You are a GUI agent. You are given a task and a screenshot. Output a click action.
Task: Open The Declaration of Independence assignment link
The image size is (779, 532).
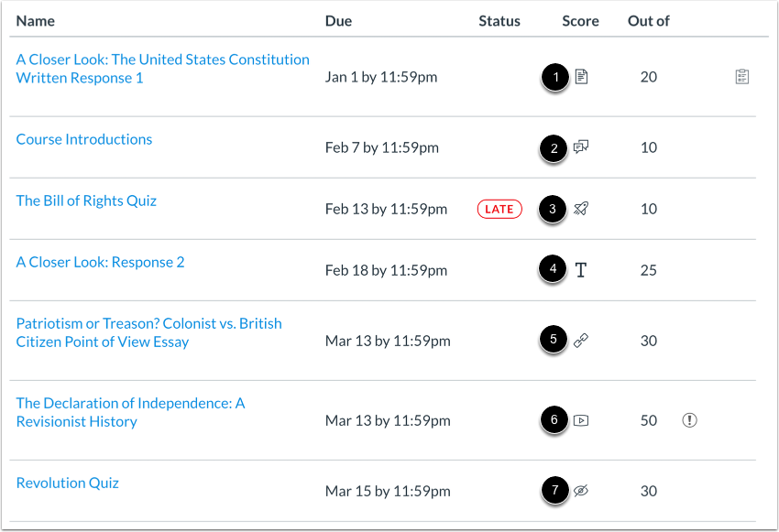pos(131,412)
